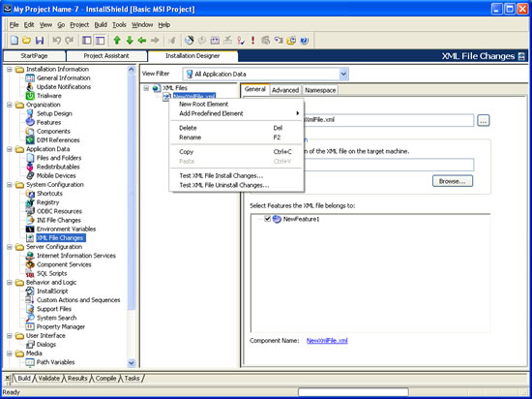Select Copy from the context menu
Screen dimensions: 532x399
[236, 152]
